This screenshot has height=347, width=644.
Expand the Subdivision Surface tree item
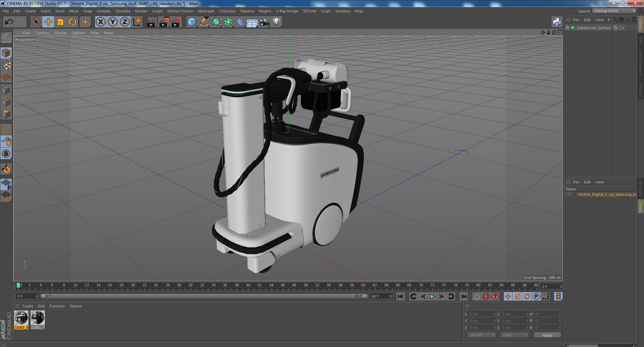pyautogui.click(x=567, y=28)
